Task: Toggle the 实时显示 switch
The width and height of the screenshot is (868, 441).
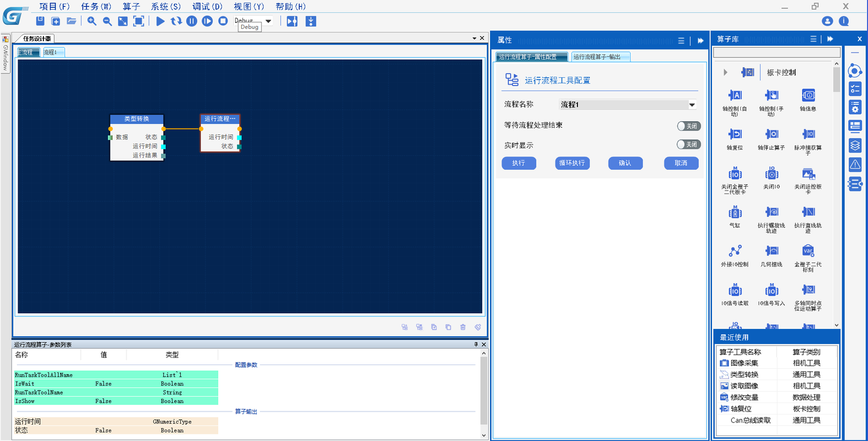Action: tap(688, 145)
